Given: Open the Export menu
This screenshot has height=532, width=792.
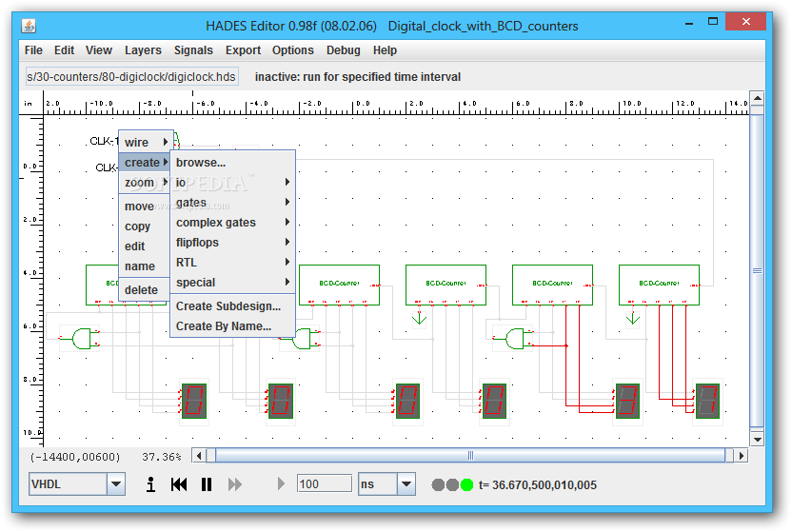Looking at the screenshot, I should pyautogui.click(x=243, y=50).
